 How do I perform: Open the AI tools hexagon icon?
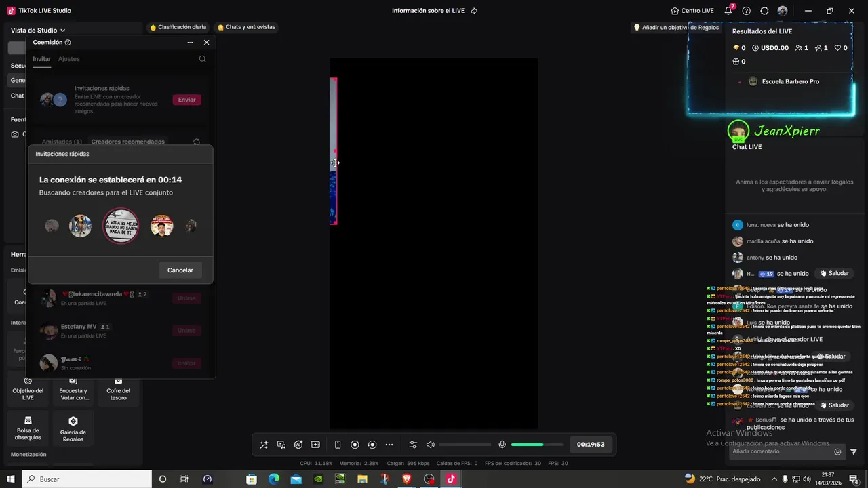298,445
